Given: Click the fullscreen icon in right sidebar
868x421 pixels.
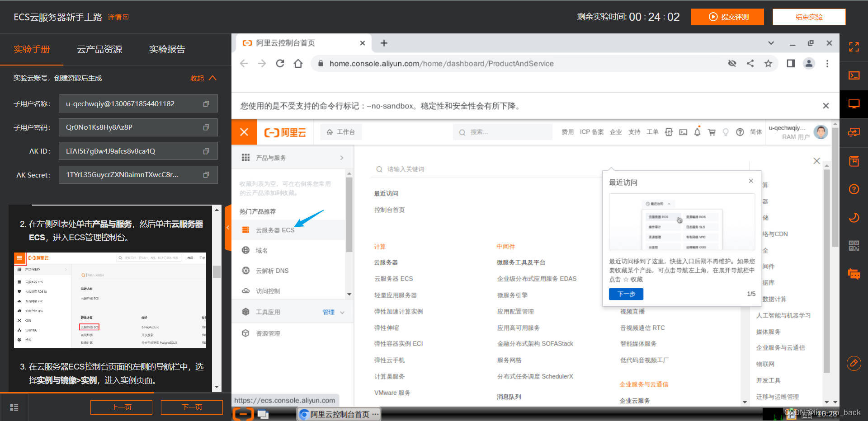Looking at the screenshot, I should pyautogui.click(x=854, y=47).
